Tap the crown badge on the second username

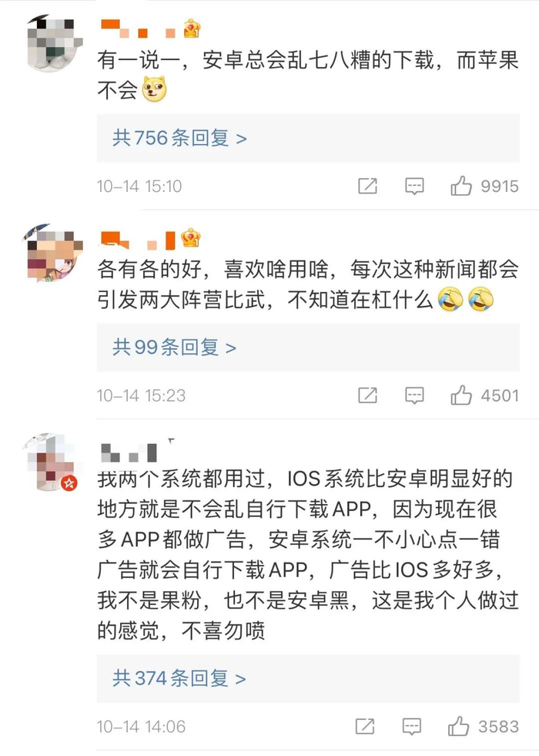(x=191, y=237)
